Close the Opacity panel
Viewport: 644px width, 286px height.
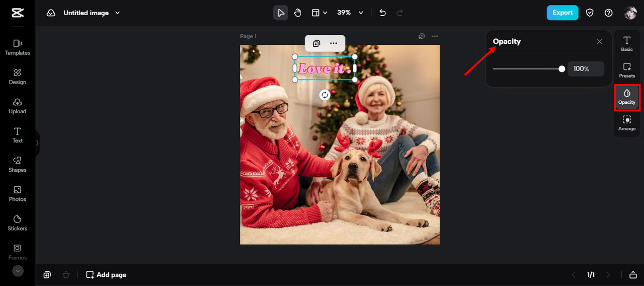599,42
